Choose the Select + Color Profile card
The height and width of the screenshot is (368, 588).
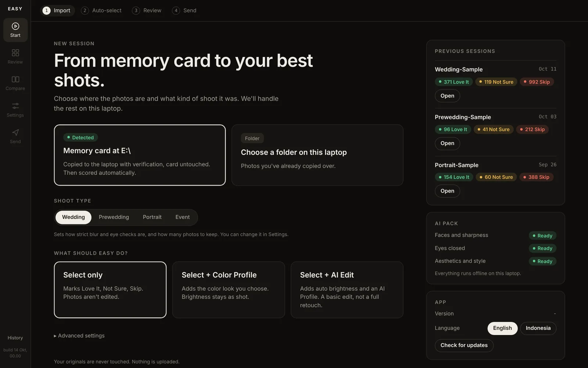(229, 290)
